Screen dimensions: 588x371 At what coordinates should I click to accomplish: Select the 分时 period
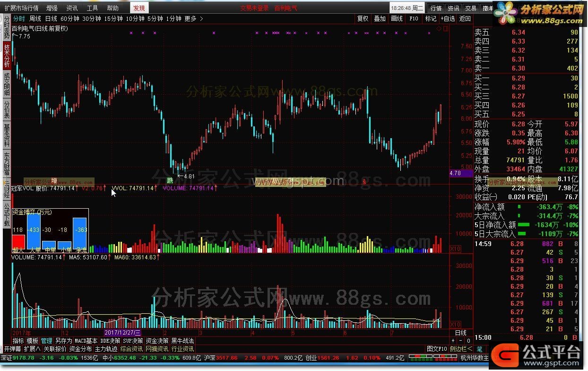click(19, 18)
